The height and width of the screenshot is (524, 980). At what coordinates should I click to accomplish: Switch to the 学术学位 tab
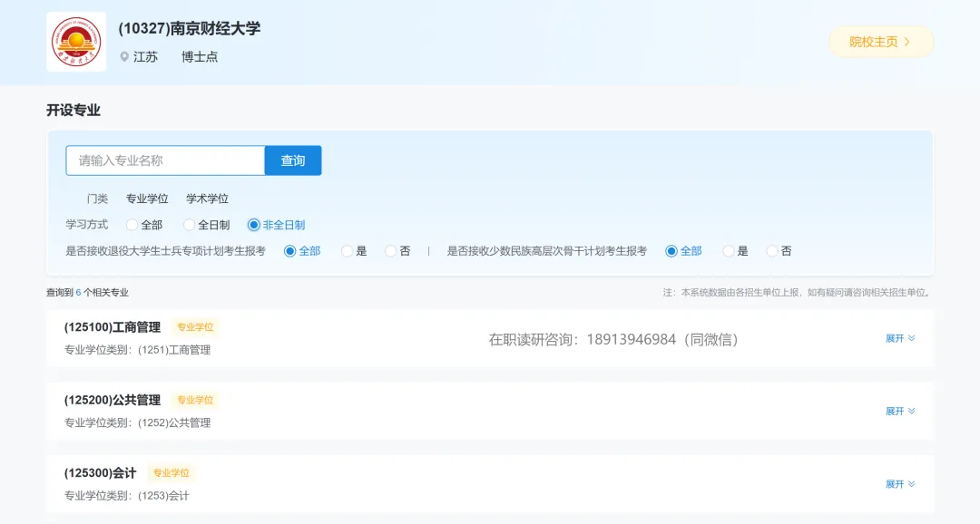tap(207, 199)
